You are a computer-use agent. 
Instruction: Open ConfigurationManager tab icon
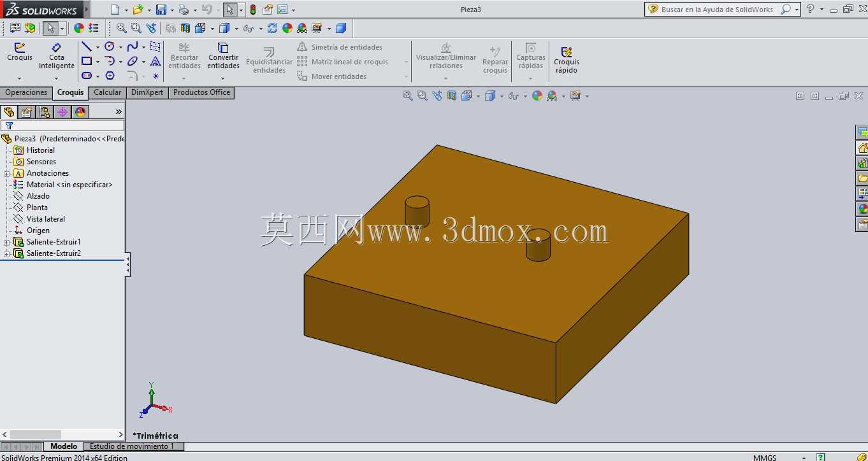[45, 112]
